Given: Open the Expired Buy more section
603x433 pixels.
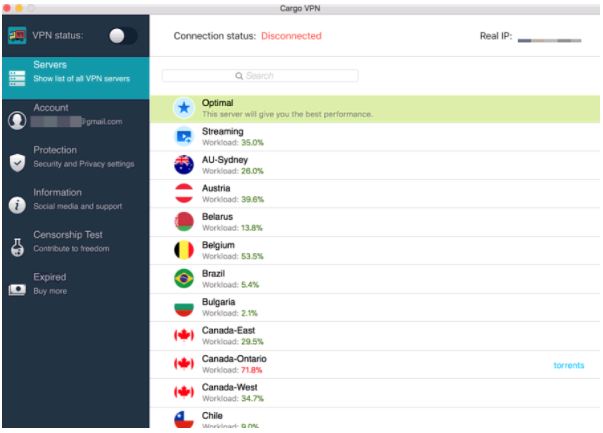Looking at the screenshot, I should [76, 290].
